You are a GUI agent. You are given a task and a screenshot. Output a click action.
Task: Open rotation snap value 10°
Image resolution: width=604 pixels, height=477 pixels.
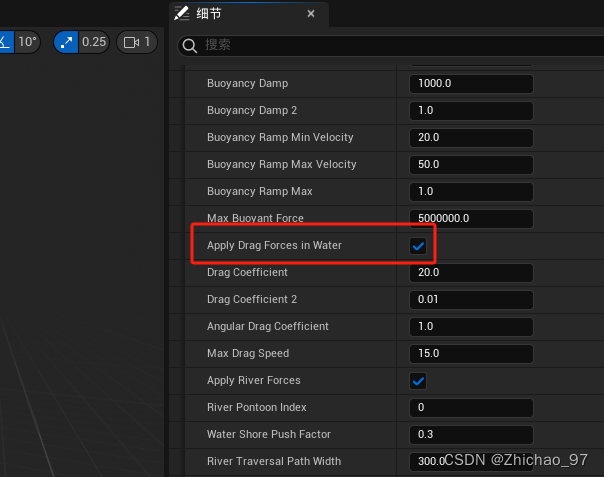pyautogui.click(x=27, y=42)
